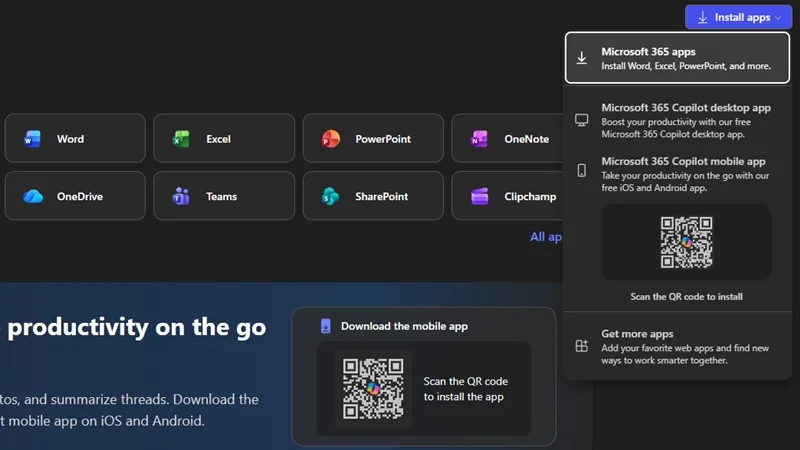This screenshot has width=800, height=450.
Task: Open the SharePoint app icon
Action: 331,196
